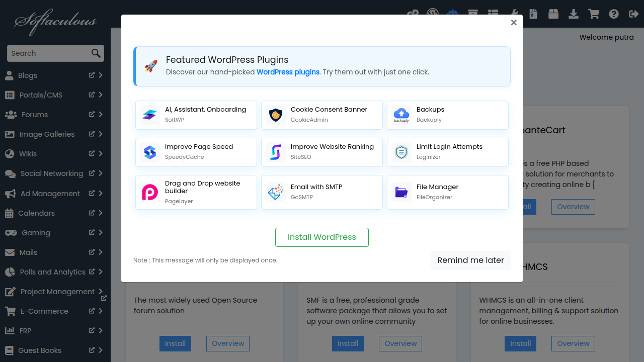Click the search magnifier icon in sidebar
The width and height of the screenshot is (644, 362).
coord(96,53)
